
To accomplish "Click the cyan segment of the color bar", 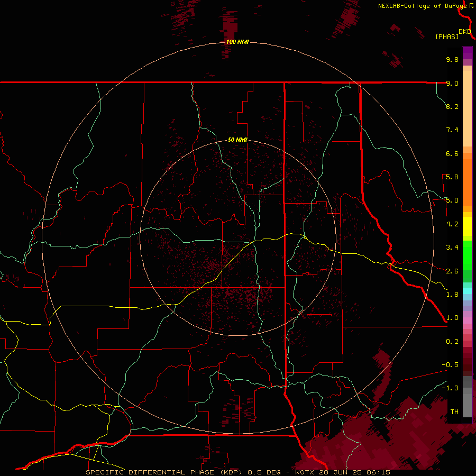I will (467, 291).
